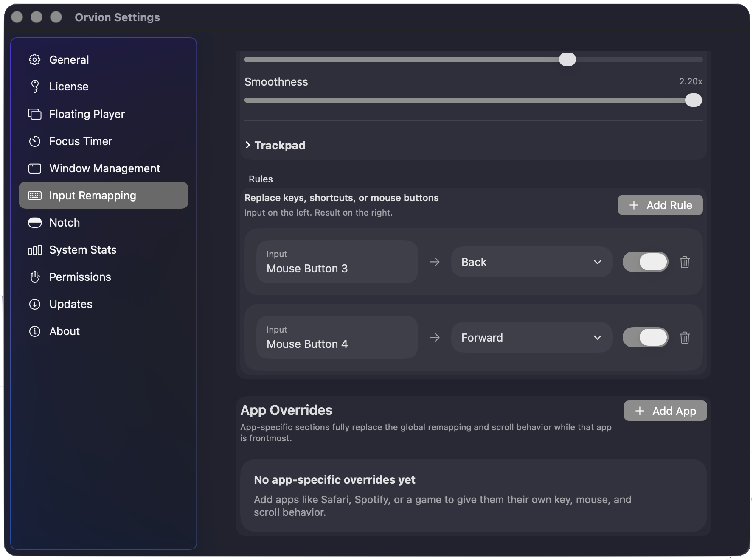Click the System Stats bar chart icon
The height and width of the screenshot is (560, 753).
(x=35, y=250)
